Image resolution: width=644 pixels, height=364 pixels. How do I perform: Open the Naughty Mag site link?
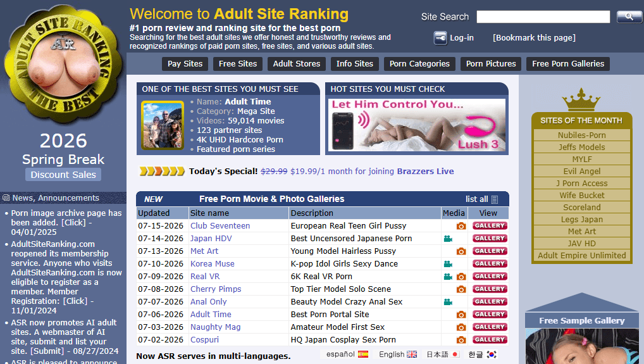click(215, 327)
